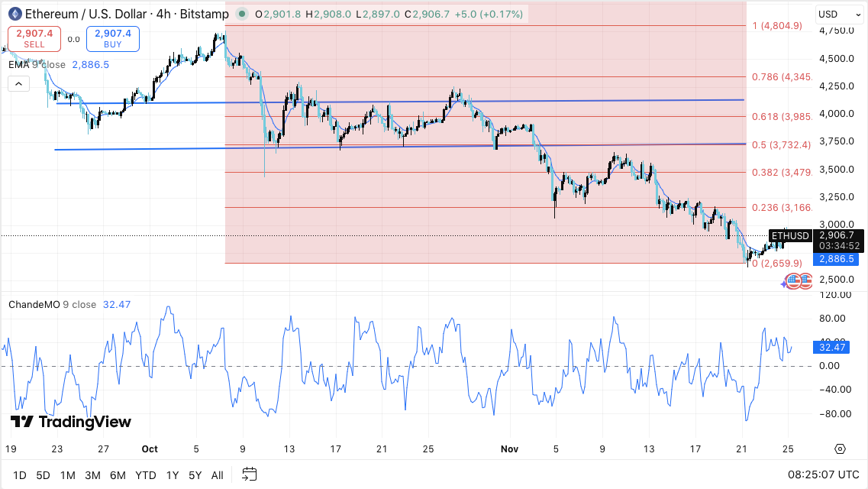Image resolution: width=868 pixels, height=489 pixels.
Task: Select the EMA 9 close indicator label
Action: coord(37,65)
